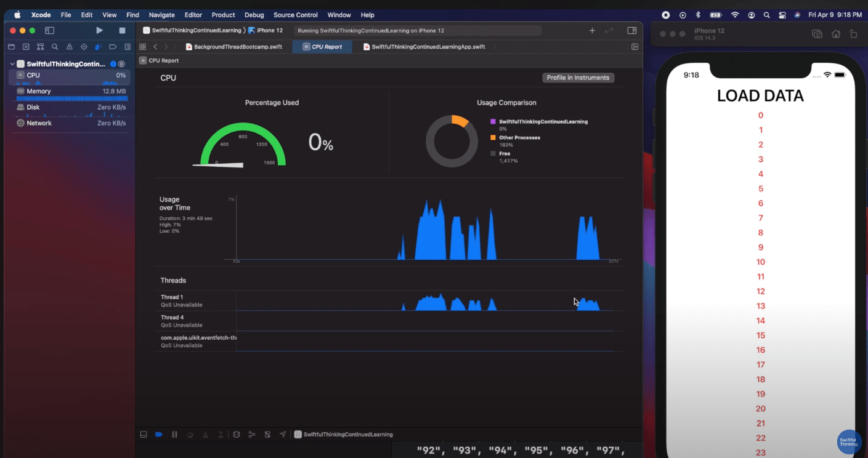
Task: Take a Simulator screenshot
Action: tap(817, 34)
